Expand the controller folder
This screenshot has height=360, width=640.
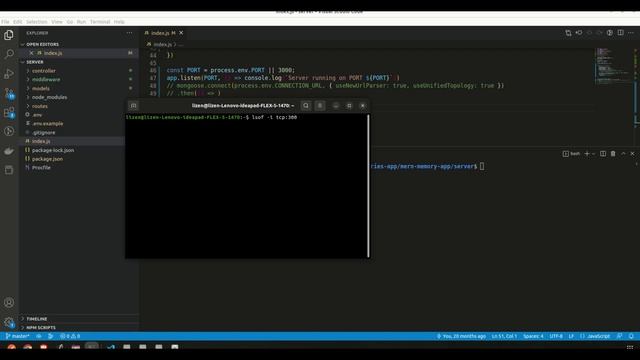[44, 71]
